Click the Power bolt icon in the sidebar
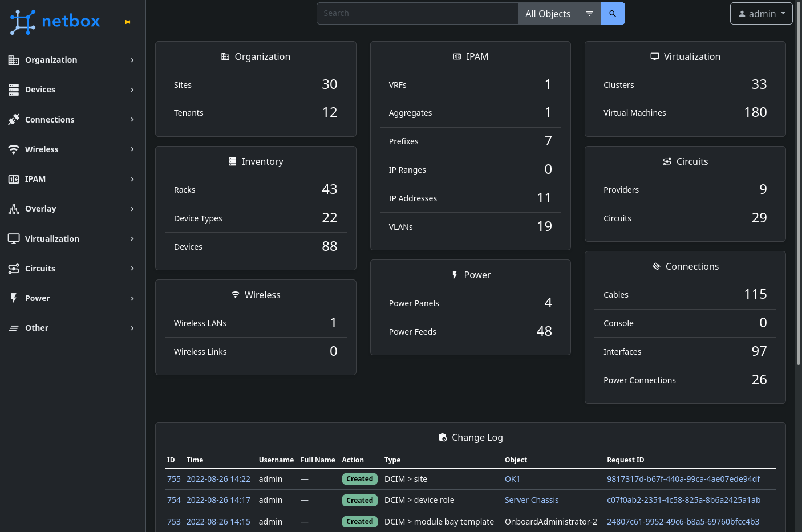 tap(14, 298)
